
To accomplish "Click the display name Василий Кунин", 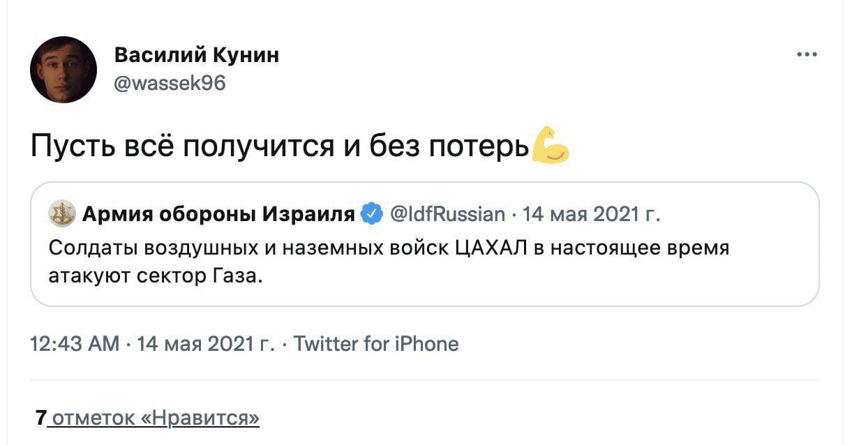I will tap(196, 54).
